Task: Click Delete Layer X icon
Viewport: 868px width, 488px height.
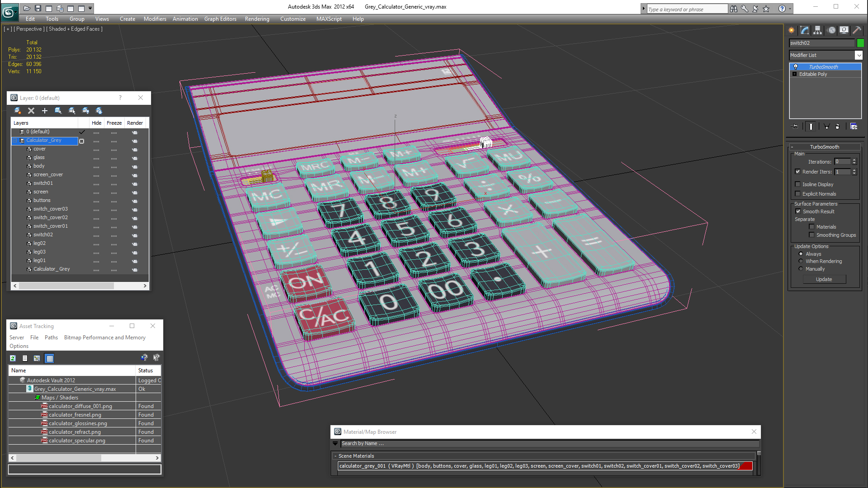Action: 31,111
